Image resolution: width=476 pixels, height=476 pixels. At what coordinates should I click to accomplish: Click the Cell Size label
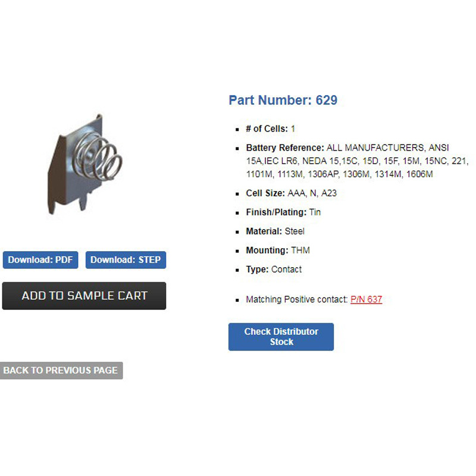pos(267,193)
